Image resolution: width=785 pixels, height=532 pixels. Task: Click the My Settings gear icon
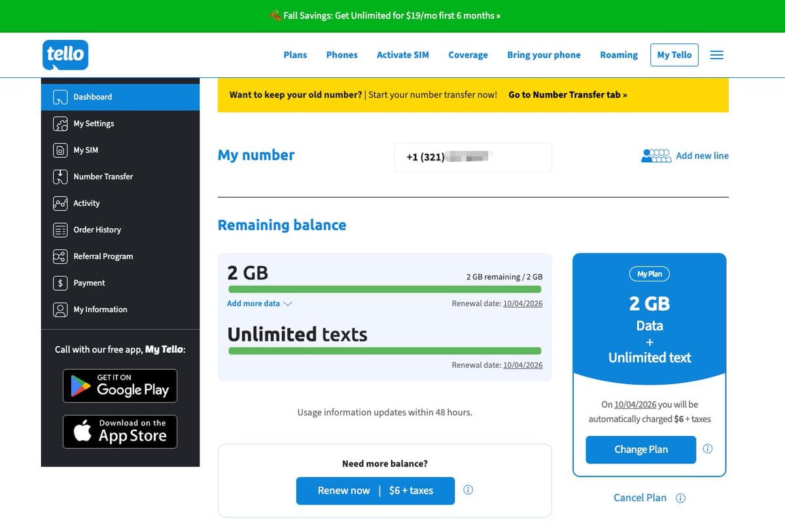coord(60,124)
